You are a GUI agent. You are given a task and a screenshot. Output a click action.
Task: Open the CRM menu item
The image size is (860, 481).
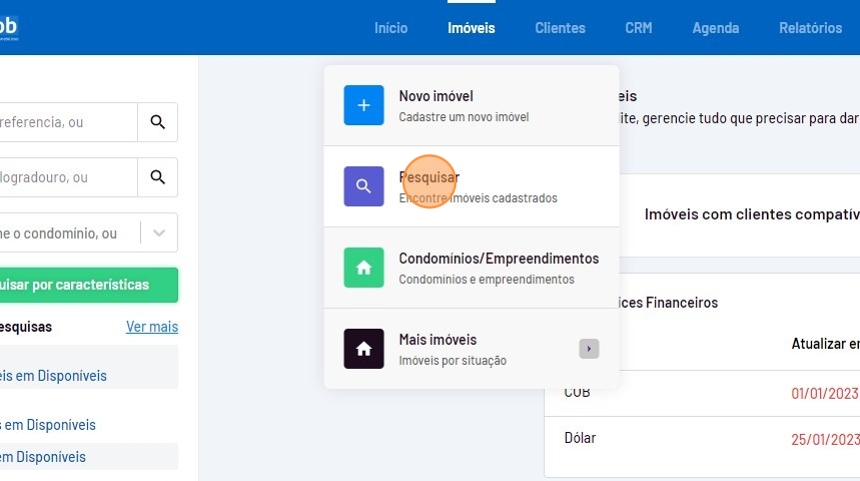coord(638,28)
